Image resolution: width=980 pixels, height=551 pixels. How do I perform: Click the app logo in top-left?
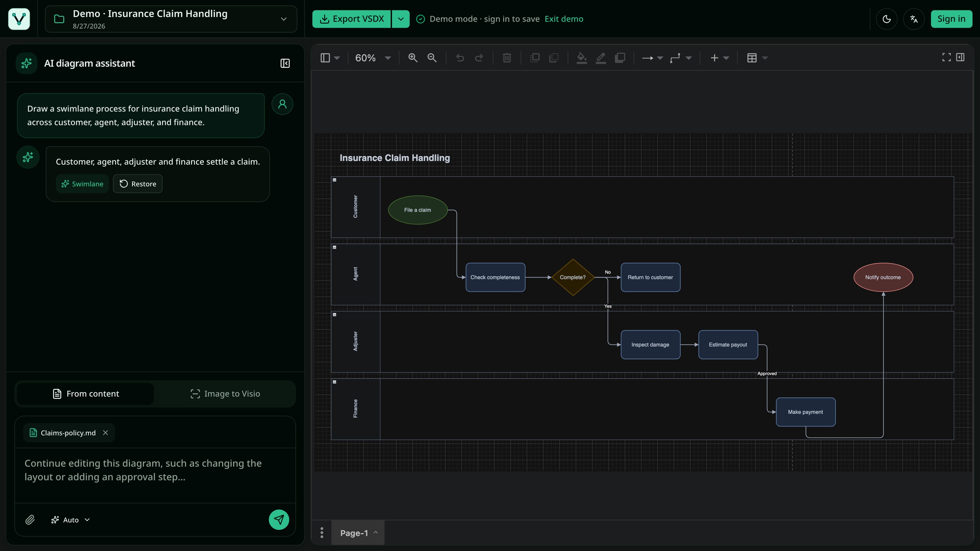tap(19, 19)
